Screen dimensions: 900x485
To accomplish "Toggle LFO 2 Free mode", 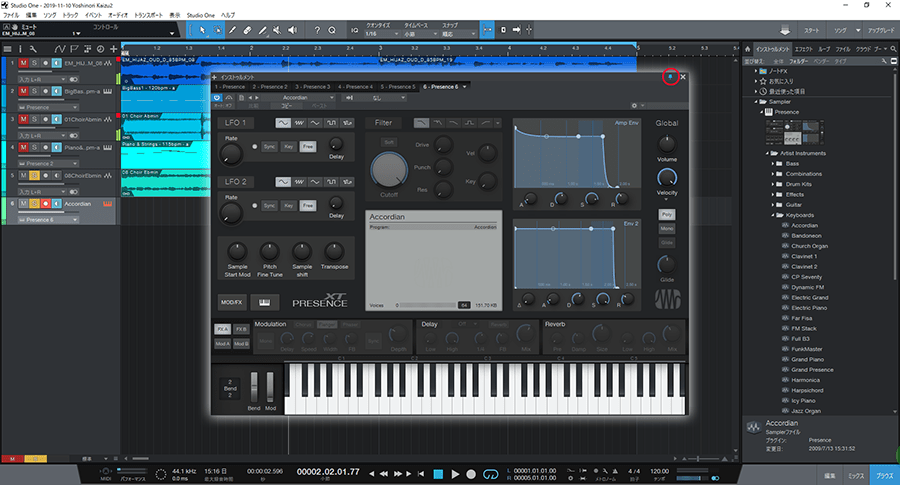I will pyautogui.click(x=308, y=205).
